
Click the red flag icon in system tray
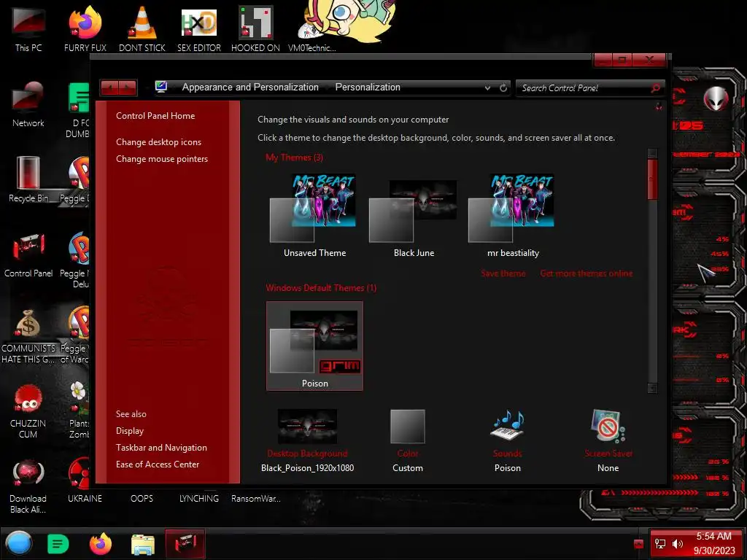(x=638, y=544)
